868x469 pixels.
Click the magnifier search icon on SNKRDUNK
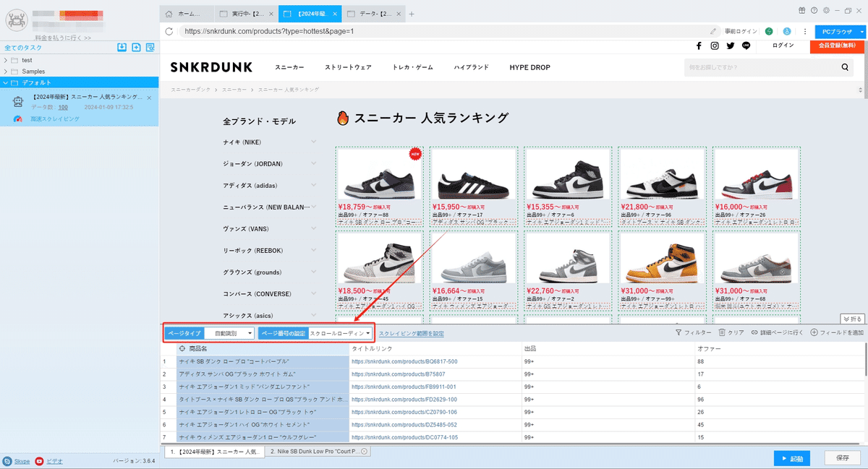click(x=845, y=67)
